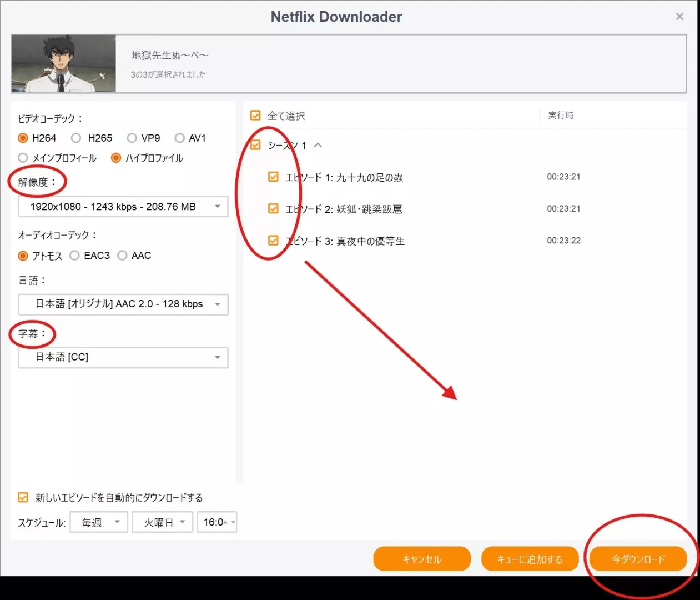Collapse シーズン 1 with the chevron

point(318,145)
